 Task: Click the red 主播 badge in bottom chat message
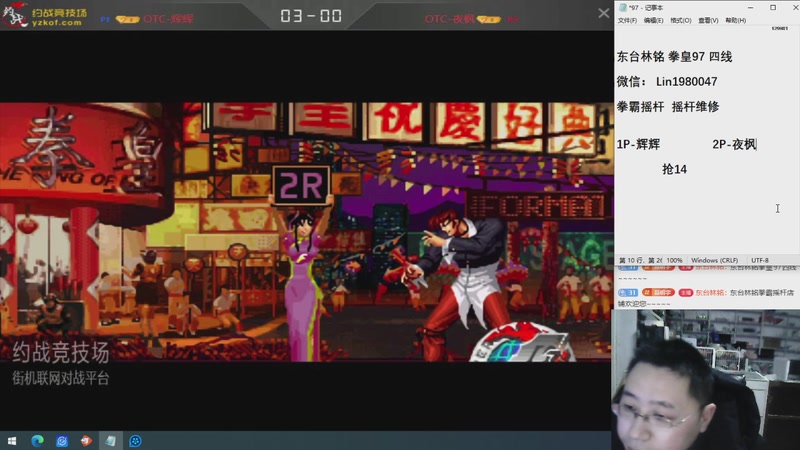tap(686, 293)
